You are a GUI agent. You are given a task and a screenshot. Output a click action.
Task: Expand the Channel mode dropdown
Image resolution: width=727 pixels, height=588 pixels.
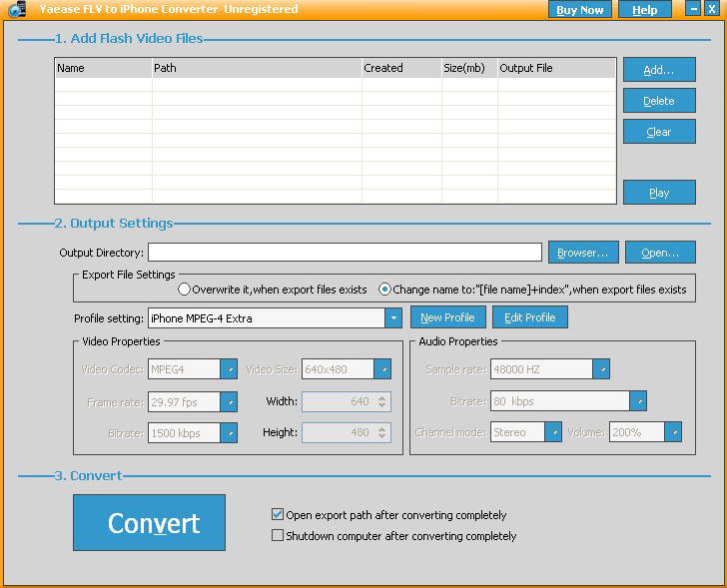tap(553, 432)
